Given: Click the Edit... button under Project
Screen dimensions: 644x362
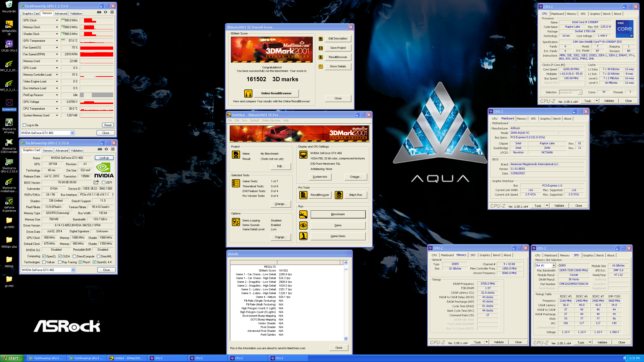Looking at the screenshot, I should click(280, 166).
